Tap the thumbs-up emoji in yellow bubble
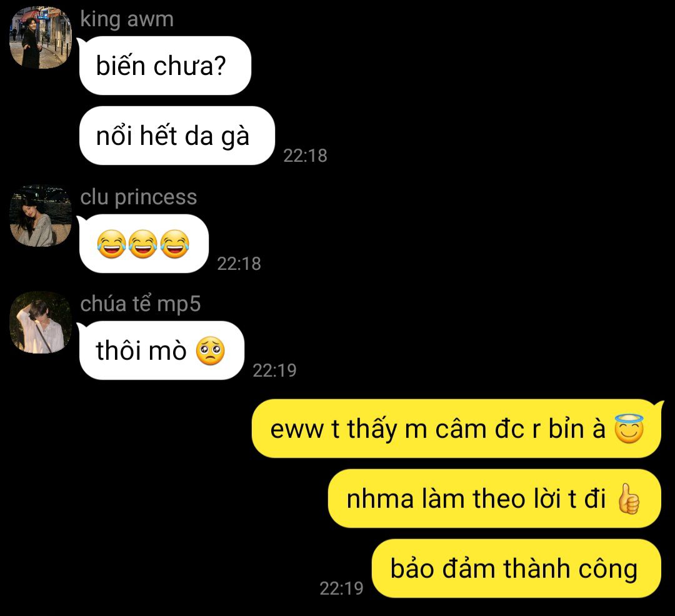The height and width of the screenshot is (616, 675). 629,499
